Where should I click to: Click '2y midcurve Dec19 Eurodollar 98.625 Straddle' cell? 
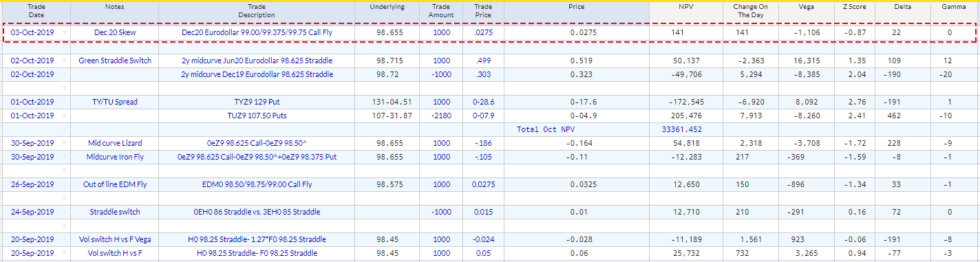(257, 74)
